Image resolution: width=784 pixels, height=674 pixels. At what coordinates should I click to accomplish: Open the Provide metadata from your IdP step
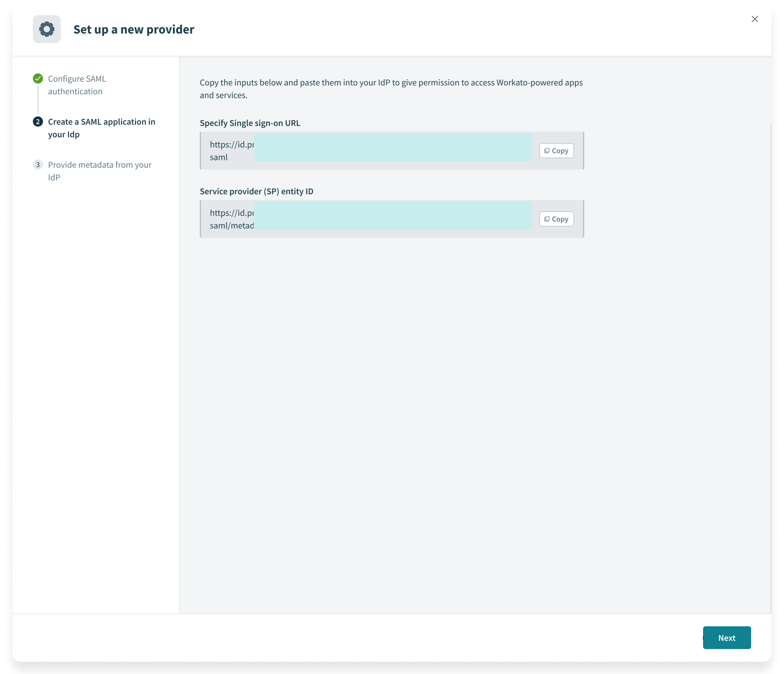tap(100, 170)
